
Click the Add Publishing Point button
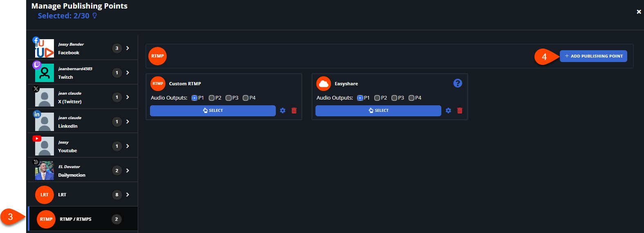point(593,56)
